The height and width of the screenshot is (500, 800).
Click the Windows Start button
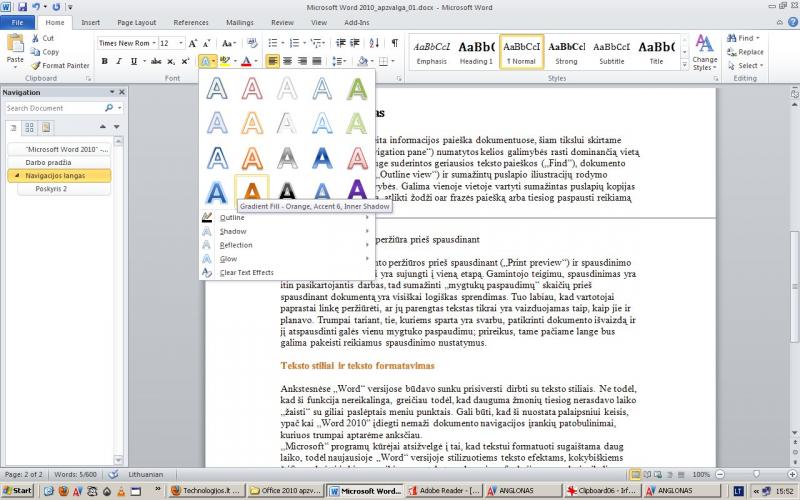tap(17, 491)
